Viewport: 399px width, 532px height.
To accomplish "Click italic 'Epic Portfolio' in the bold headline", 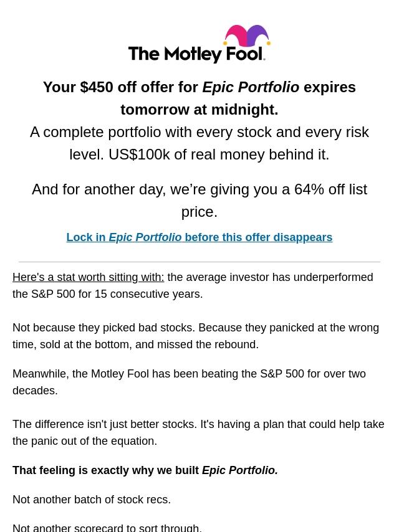I will point(251,87).
